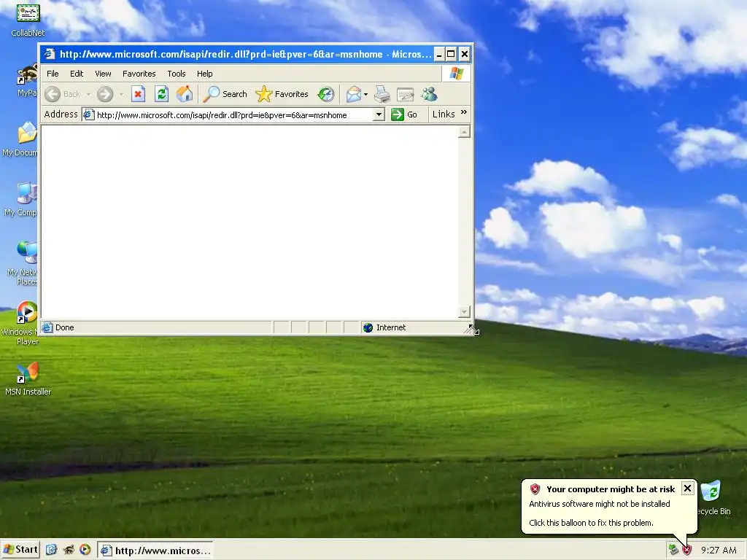Select the MyPa desktop shortcut icon
Viewport: 747px width, 560px height.
click(x=27, y=80)
